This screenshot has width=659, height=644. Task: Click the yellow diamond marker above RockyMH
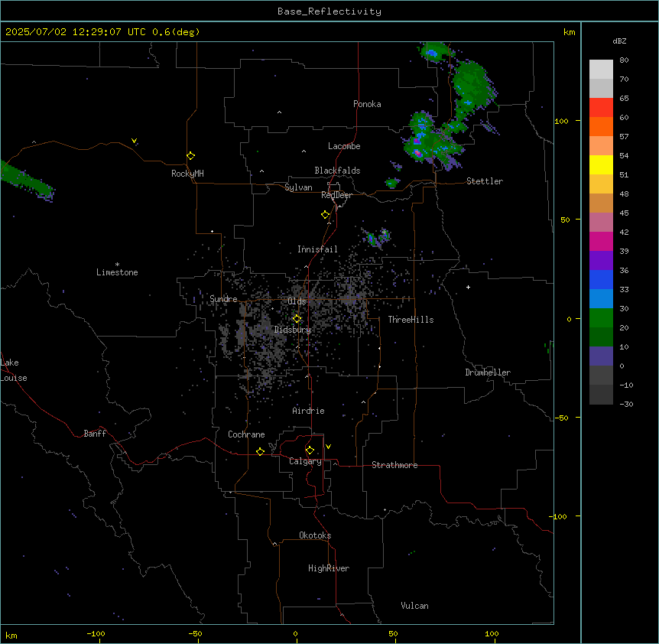pyautogui.click(x=190, y=156)
